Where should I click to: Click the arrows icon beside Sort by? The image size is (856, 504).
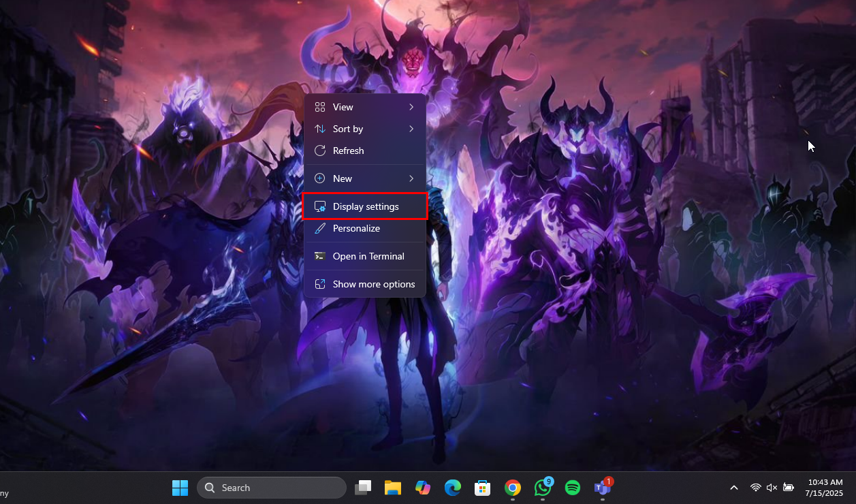tap(319, 129)
